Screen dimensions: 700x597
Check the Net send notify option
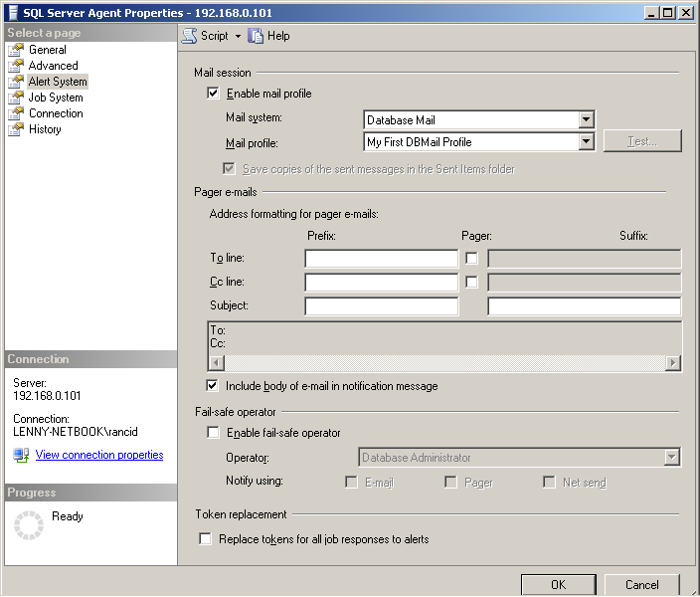coord(549,482)
